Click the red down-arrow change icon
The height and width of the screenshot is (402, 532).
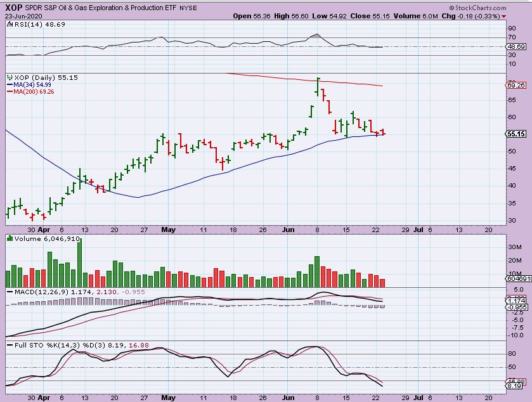[x=504, y=16]
